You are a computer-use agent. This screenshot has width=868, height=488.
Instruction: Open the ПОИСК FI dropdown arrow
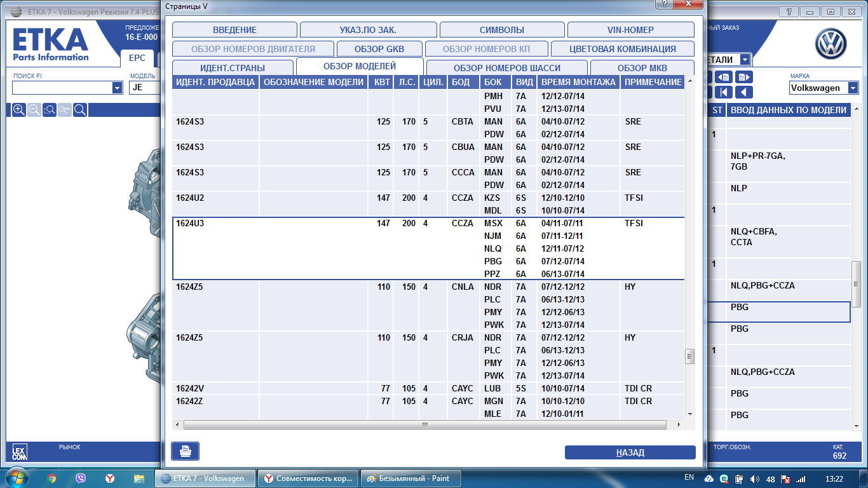tap(117, 88)
